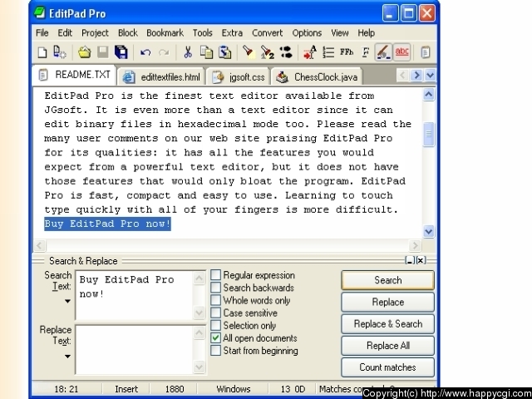Switch to README.TXT tab
Viewport: 532px width, 399px height.
(74, 75)
